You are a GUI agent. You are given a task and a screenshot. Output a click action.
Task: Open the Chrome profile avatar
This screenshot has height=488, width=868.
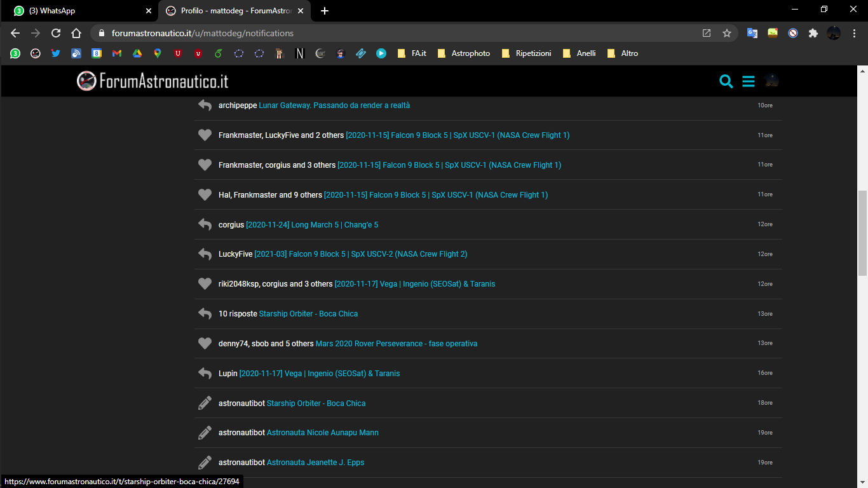click(x=834, y=33)
